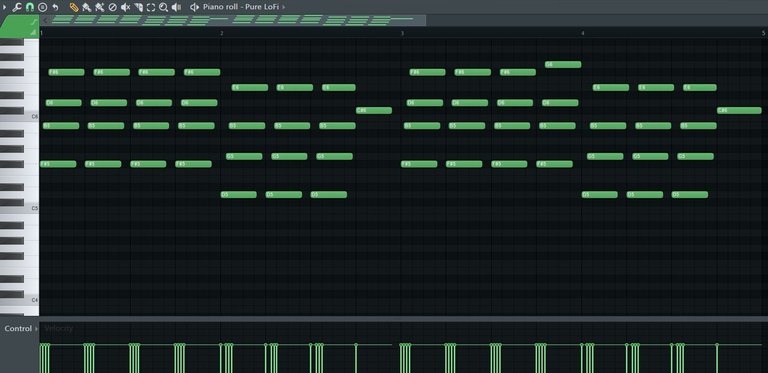This screenshot has width=768, height=373.
Task: Toggle the Stamp chord option
Action: [x=42, y=7]
